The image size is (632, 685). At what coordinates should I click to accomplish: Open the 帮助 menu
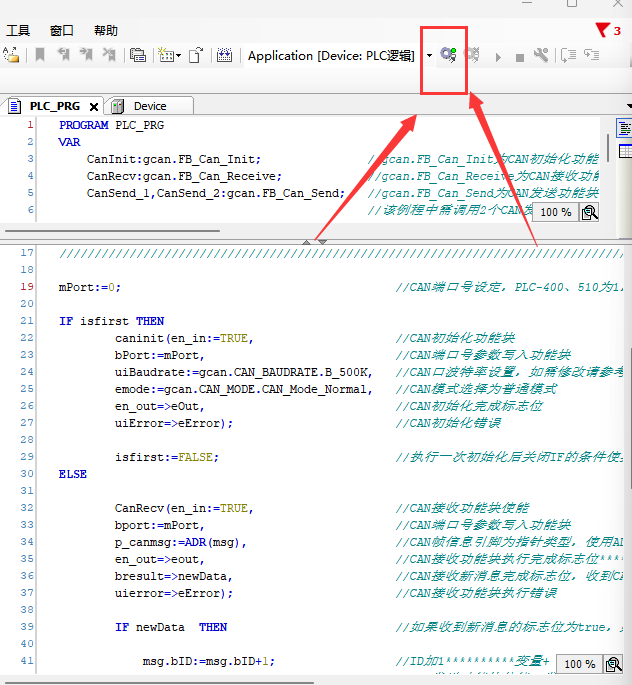tap(105, 31)
